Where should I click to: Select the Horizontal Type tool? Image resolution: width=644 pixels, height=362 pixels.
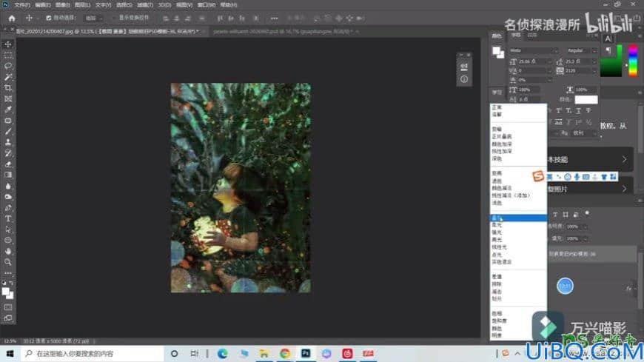[8, 218]
